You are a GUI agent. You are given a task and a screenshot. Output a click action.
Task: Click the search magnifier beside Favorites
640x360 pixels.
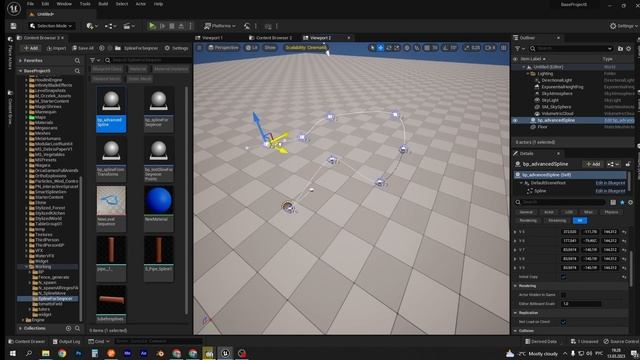tap(77, 60)
